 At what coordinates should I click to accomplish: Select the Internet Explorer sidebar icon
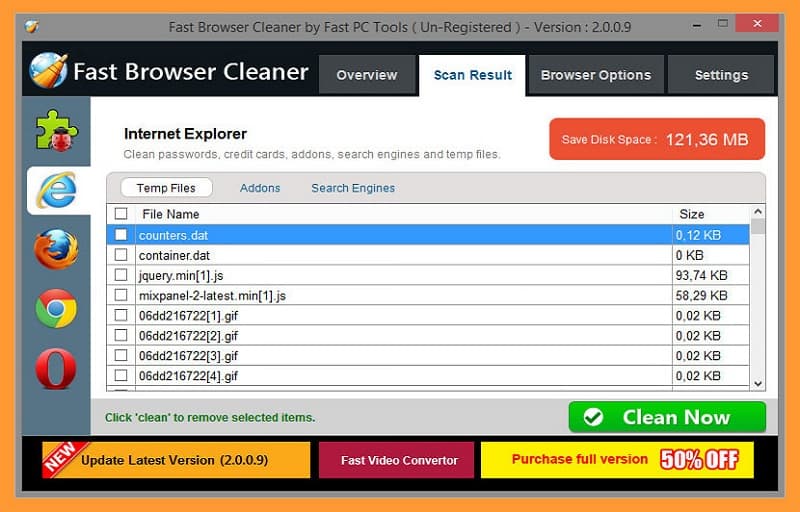56,190
